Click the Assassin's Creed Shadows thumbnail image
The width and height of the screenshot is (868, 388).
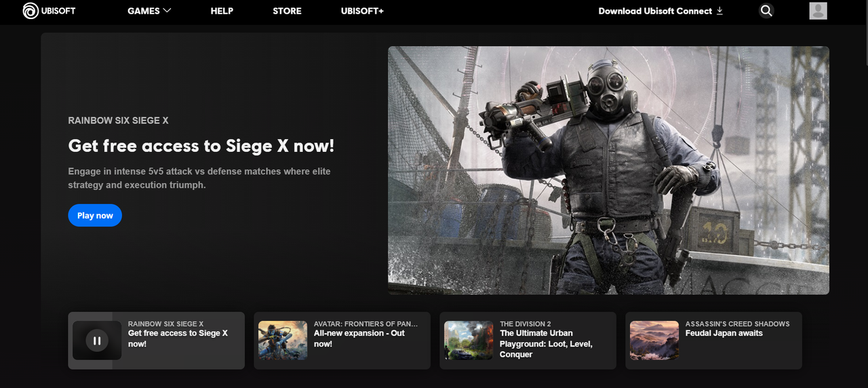click(x=654, y=340)
